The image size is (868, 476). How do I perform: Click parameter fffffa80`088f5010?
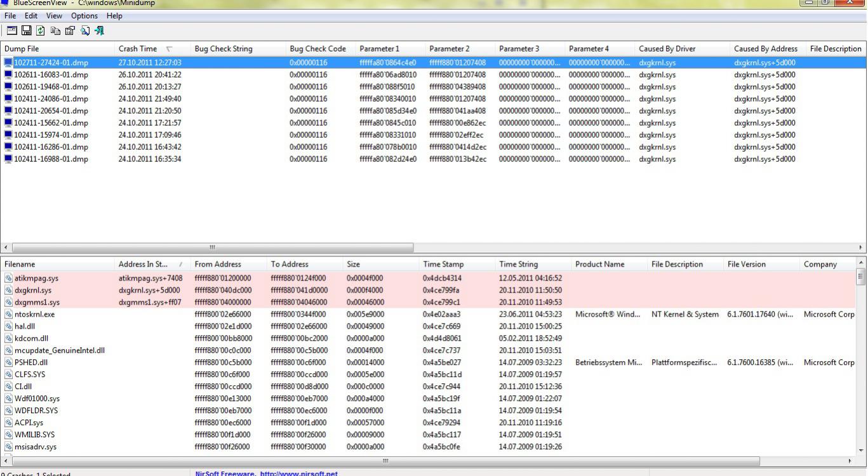pyautogui.click(x=388, y=87)
